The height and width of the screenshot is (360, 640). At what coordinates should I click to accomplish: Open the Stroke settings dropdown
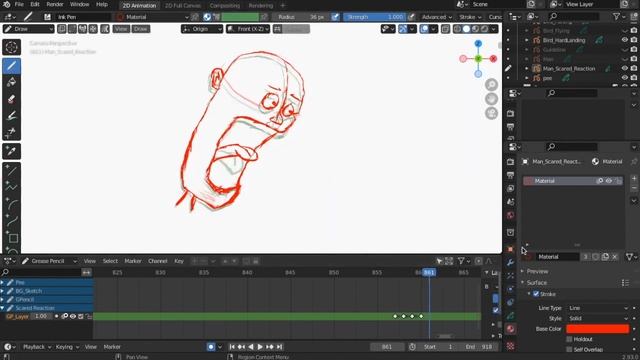[470, 17]
